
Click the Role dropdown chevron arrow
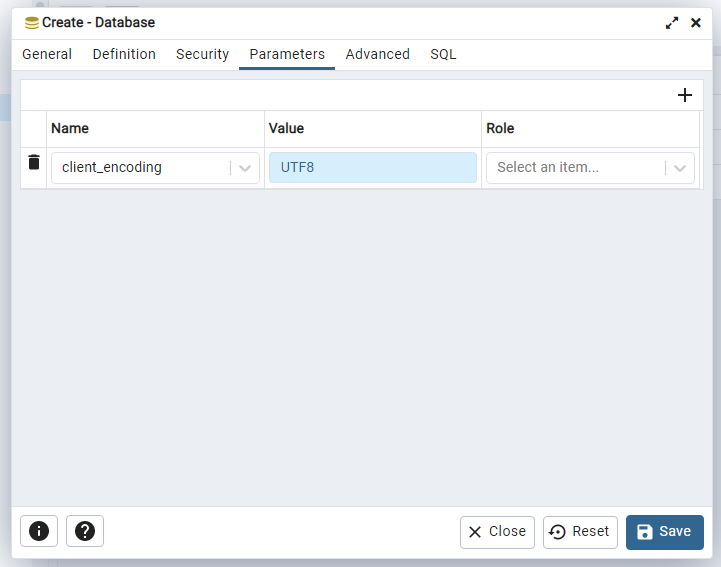pos(680,168)
